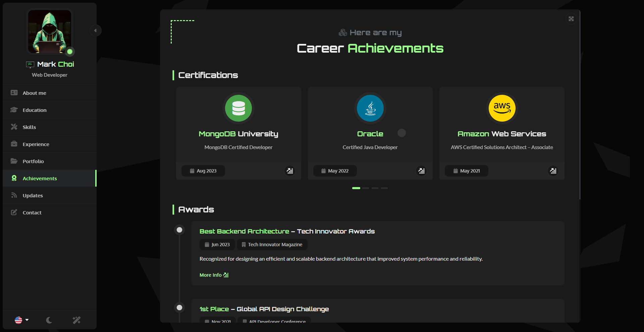Click the Jun 2023 award date tag
644x332 pixels.
coord(217,245)
